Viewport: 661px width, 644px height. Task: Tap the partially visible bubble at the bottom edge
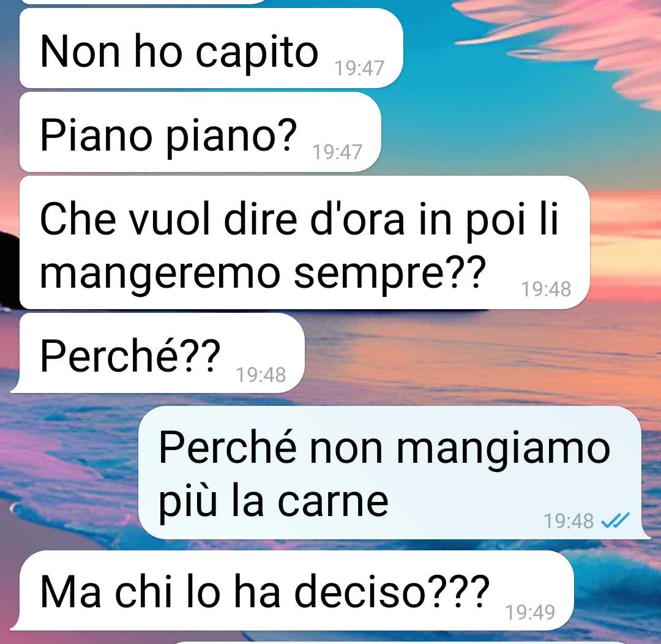pyautogui.click(x=400, y=642)
